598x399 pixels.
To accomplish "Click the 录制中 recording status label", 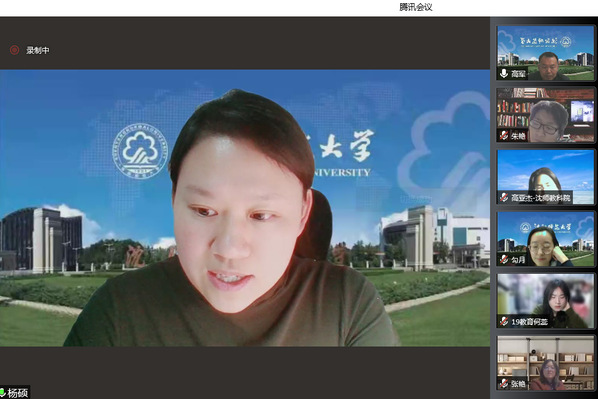I will click(x=38, y=50).
